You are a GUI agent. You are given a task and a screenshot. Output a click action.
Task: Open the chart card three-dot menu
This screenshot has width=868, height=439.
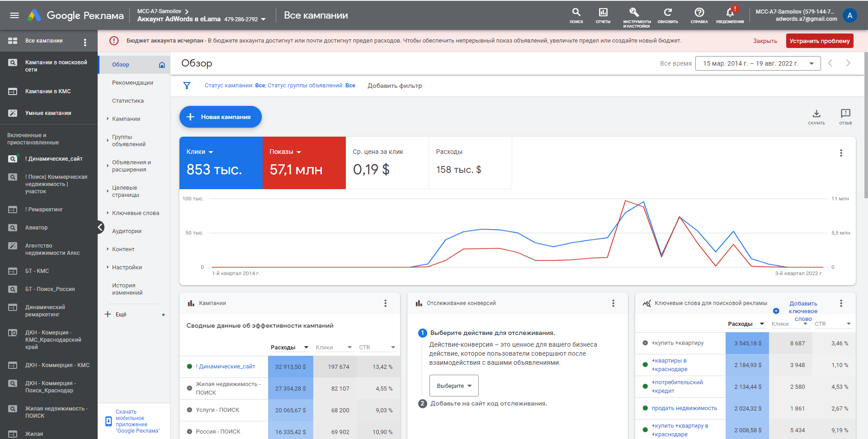click(841, 153)
